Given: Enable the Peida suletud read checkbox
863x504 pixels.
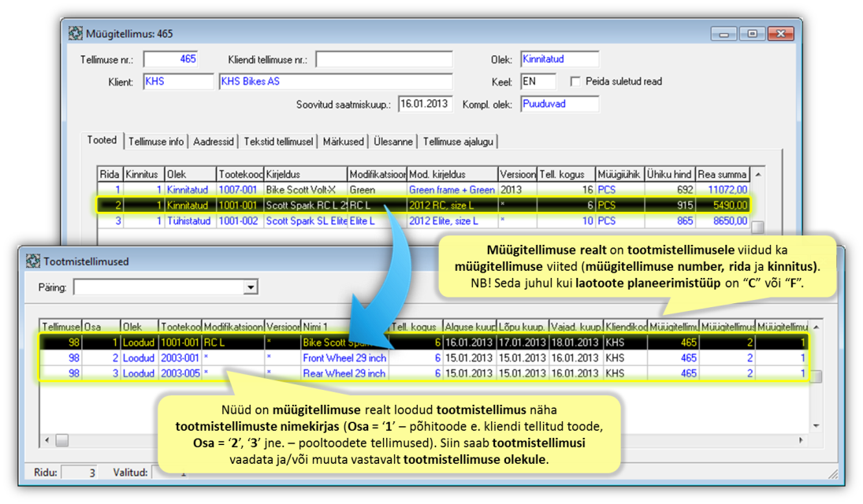Looking at the screenshot, I should [x=575, y=81].
